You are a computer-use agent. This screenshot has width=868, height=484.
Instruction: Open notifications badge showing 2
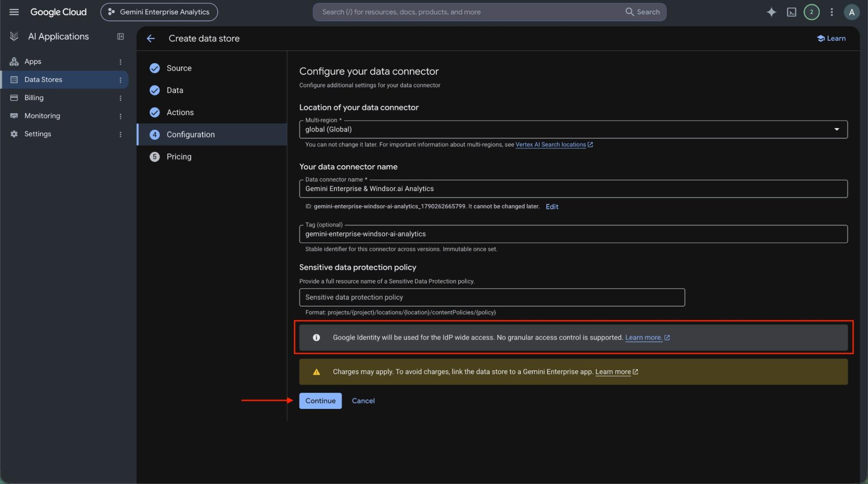click(811, 12)
